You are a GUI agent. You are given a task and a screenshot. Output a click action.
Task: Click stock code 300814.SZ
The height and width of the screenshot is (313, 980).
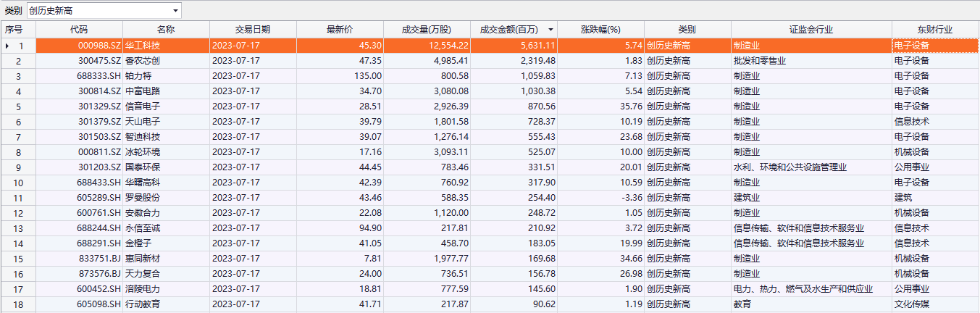99,91
